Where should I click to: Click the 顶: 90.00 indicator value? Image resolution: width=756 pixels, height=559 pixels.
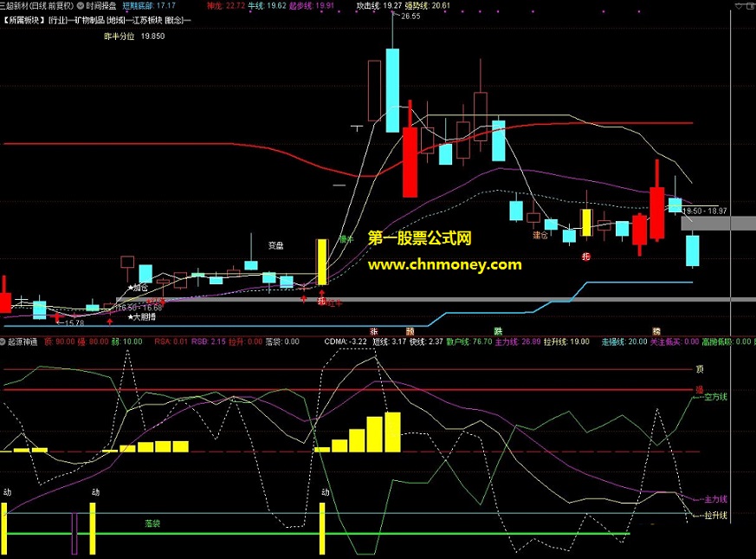coord(59,341)
